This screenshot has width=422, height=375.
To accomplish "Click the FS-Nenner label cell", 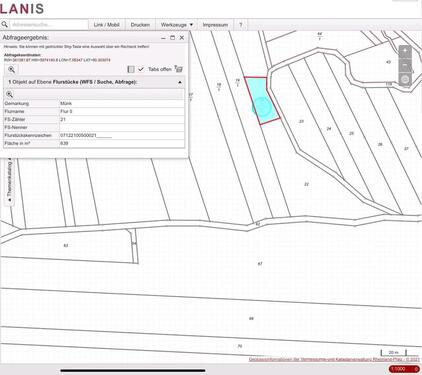I will [x=31, y=127].
